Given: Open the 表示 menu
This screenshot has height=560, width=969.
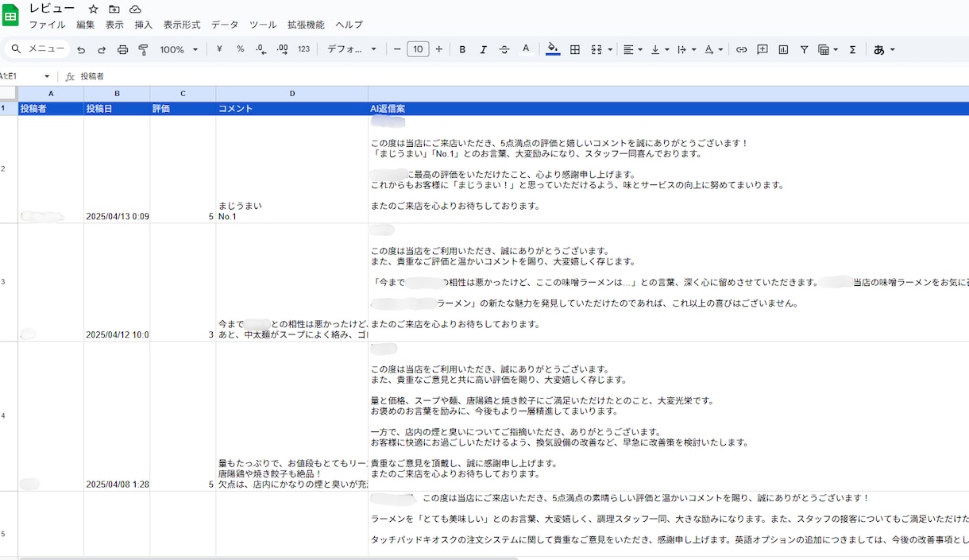Looking at the screenshot, I should tap(114, 25).
